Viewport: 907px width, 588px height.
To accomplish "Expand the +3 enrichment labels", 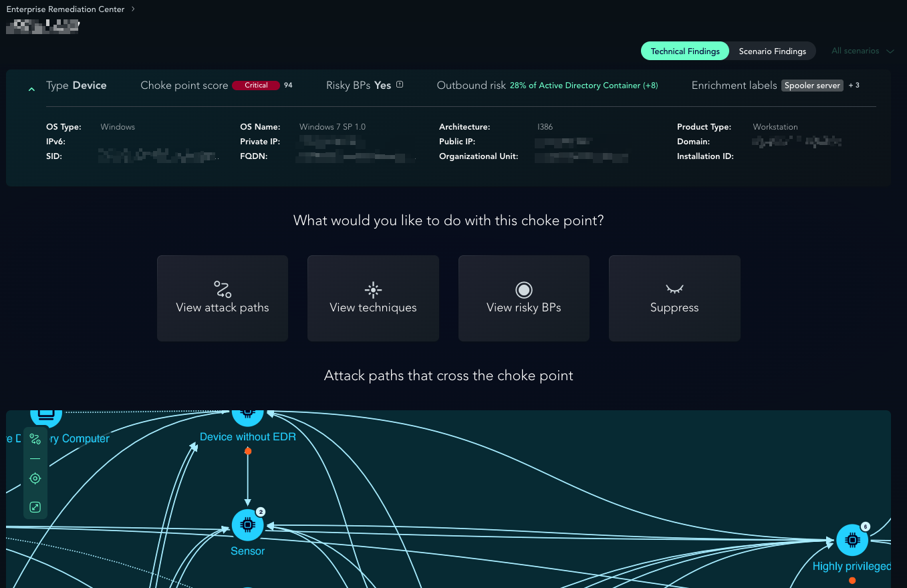I will pos(854,86).
